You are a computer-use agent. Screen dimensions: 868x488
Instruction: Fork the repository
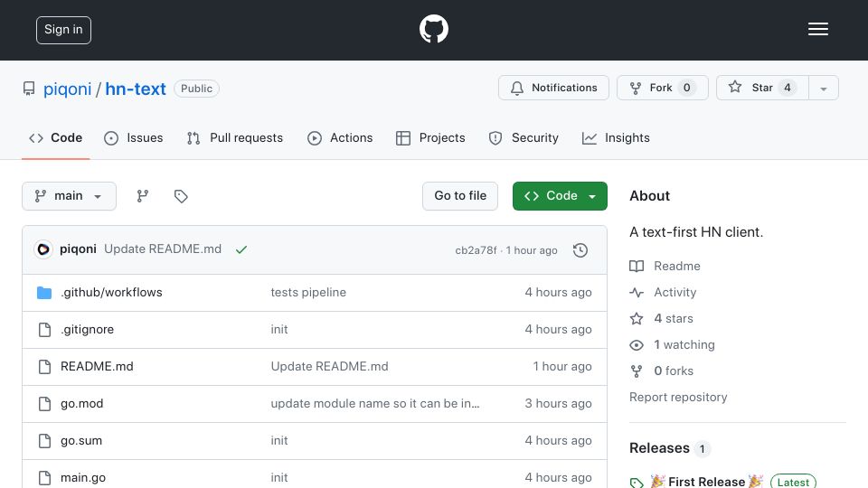tap(663, 88)
